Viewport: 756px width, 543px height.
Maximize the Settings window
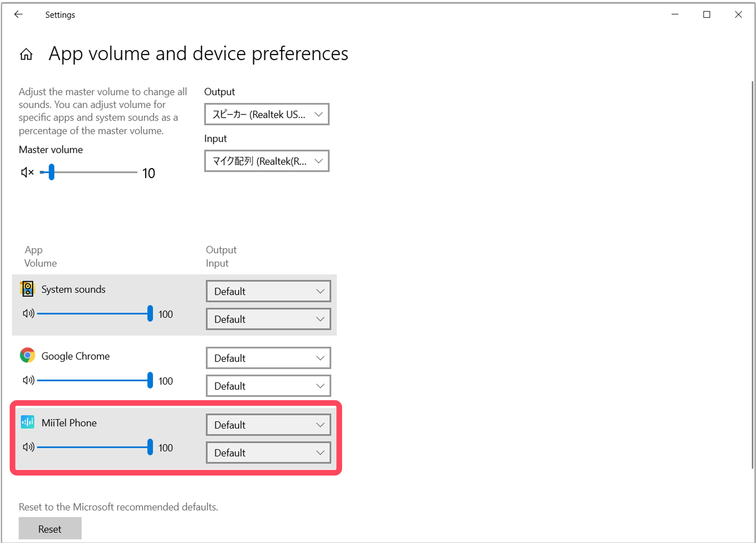tap(707, 15)
